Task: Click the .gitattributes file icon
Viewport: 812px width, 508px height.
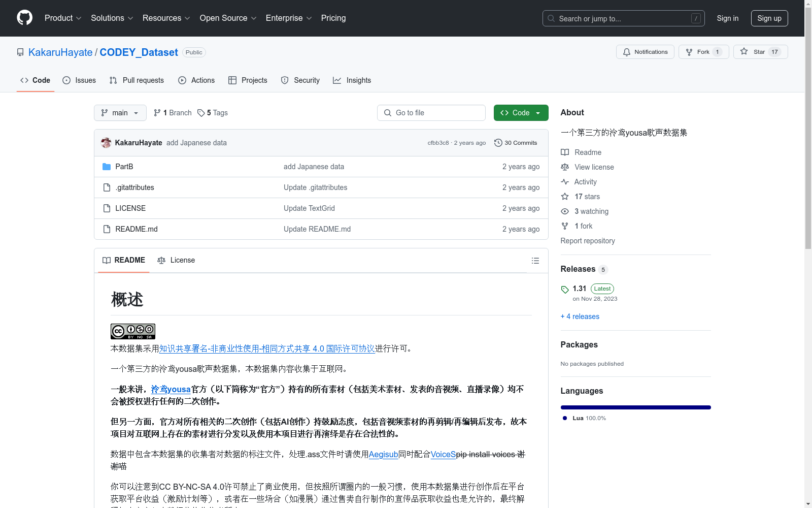Action: pyautogui.click(x=107, y=187)
